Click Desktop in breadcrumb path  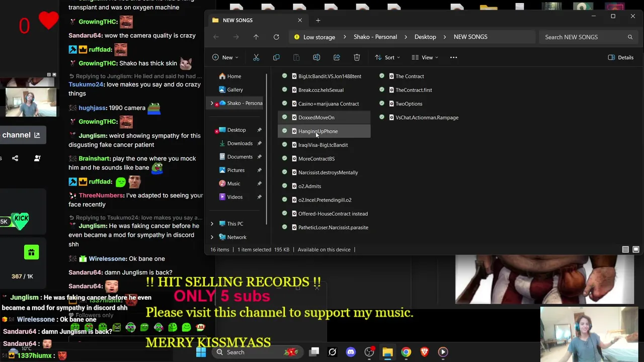click(x=425, y=37)
